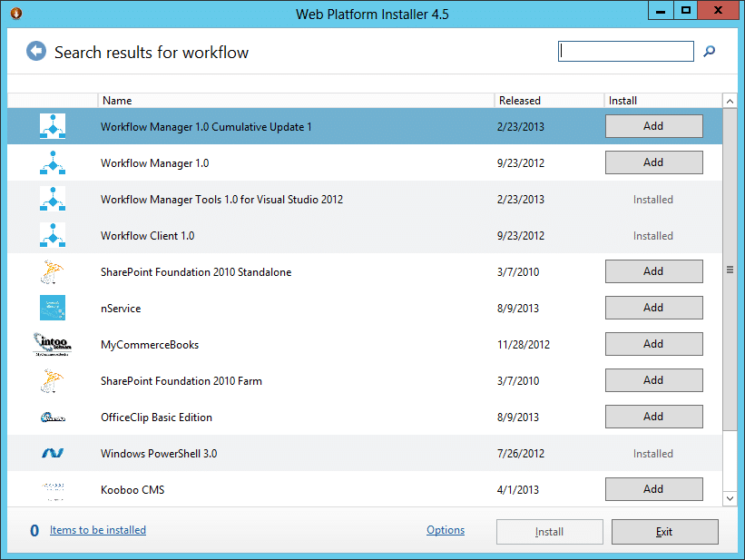Add Workflow Manager 1.0

point(653,162)
